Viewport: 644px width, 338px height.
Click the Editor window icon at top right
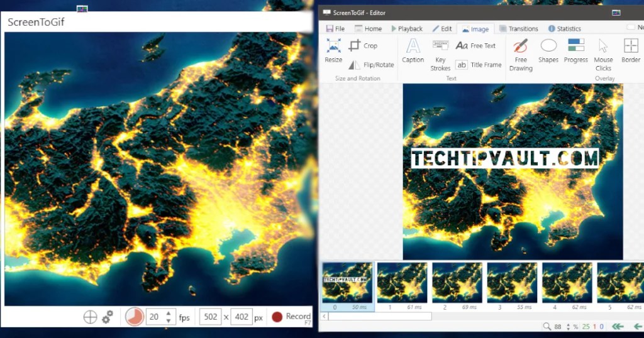[616, 13]
